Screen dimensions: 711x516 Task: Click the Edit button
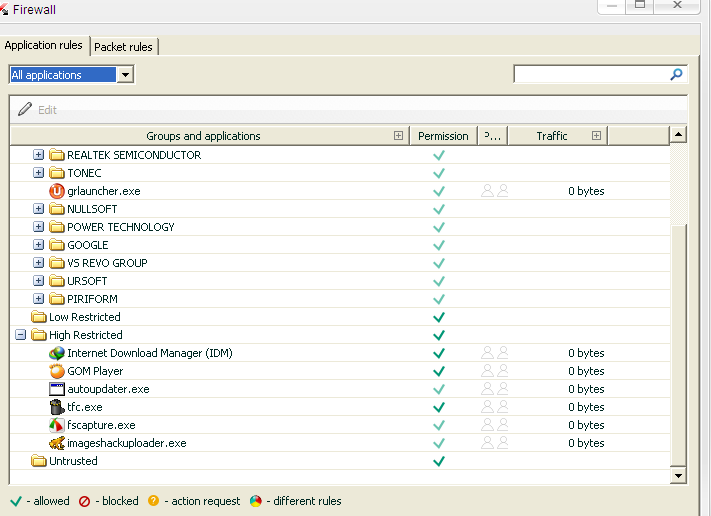(38, 110)
